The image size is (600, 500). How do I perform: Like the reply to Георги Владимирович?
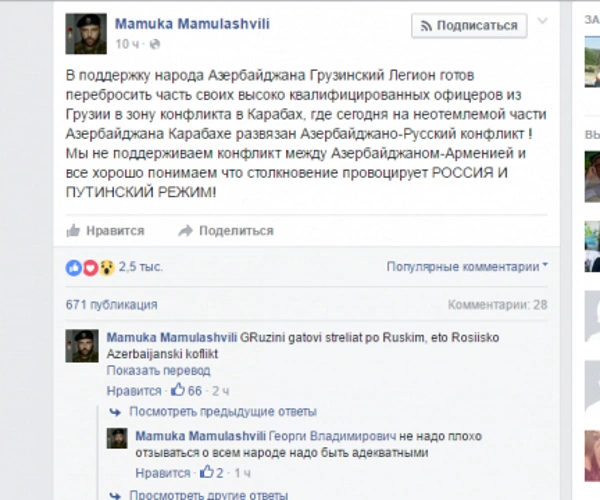click(163, 473)
